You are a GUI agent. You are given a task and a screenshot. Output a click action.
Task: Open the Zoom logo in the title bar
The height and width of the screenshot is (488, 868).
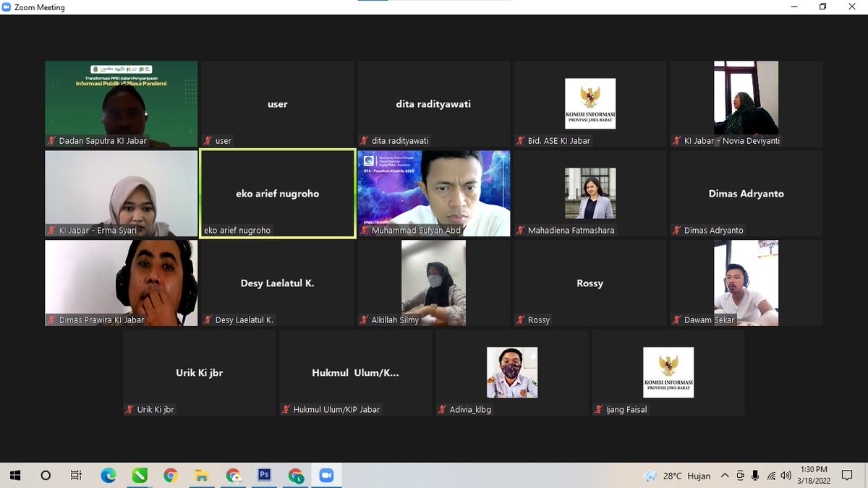(x=7, y=7)
